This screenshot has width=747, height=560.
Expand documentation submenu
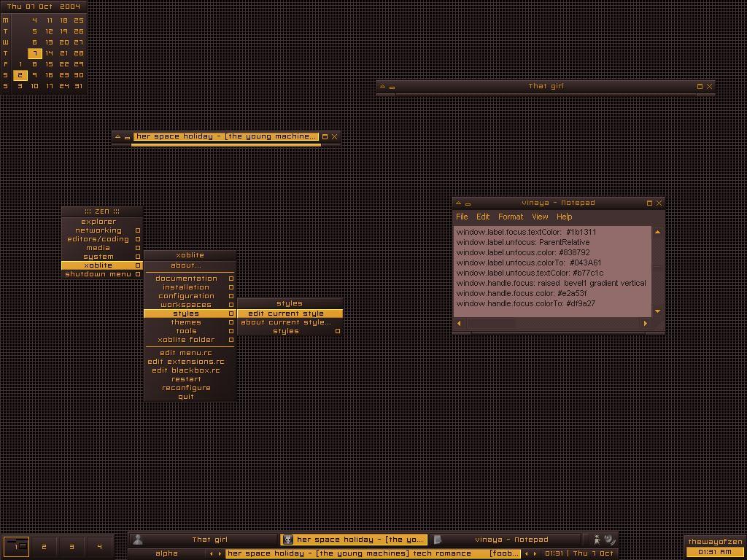click(190, 279)
